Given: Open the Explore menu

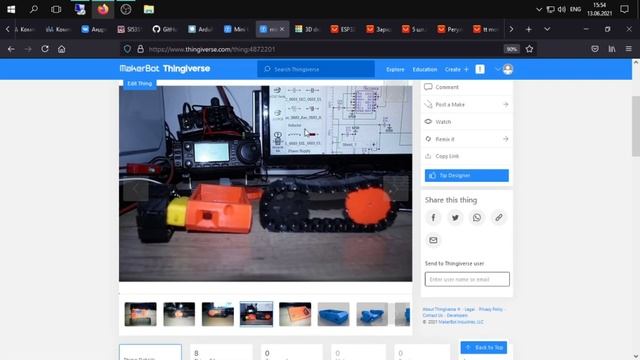Looking at the screenshot, I should (x=395, y=69).
